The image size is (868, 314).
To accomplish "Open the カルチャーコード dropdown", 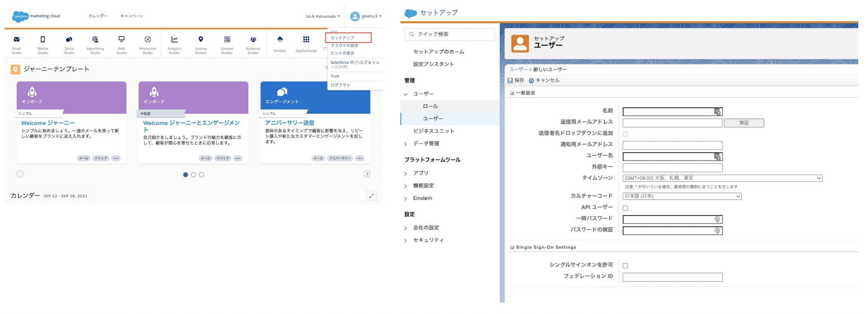I will (x=682, y=196).
